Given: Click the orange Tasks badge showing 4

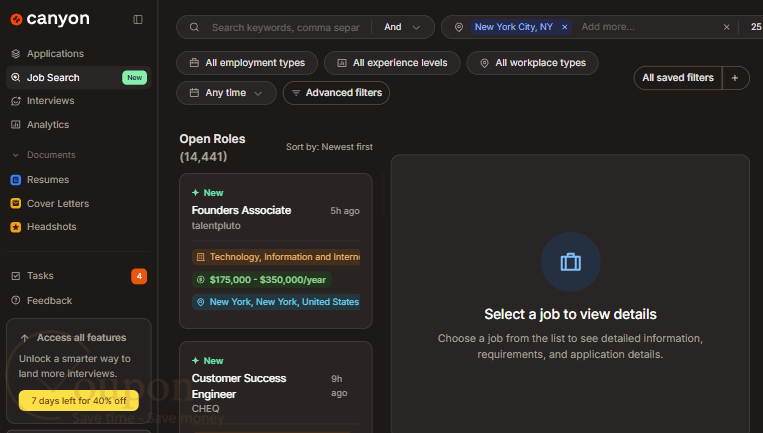Looking at the screenshot, I should point(139,276).
